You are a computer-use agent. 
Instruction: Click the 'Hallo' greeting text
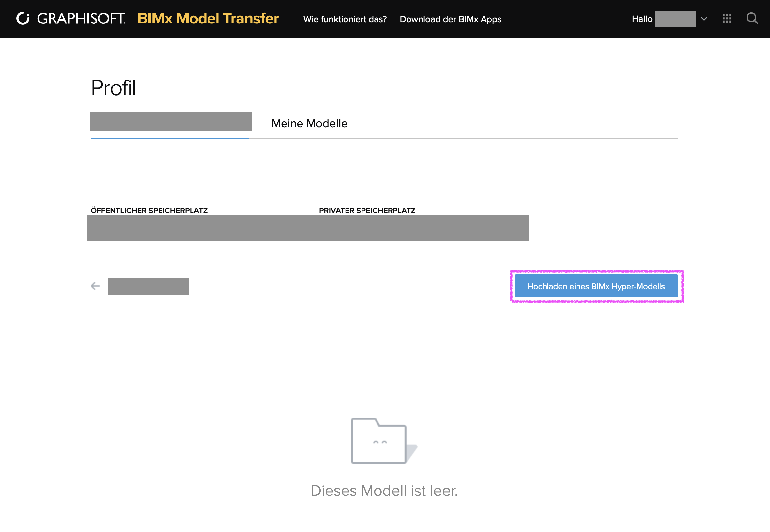642,19
